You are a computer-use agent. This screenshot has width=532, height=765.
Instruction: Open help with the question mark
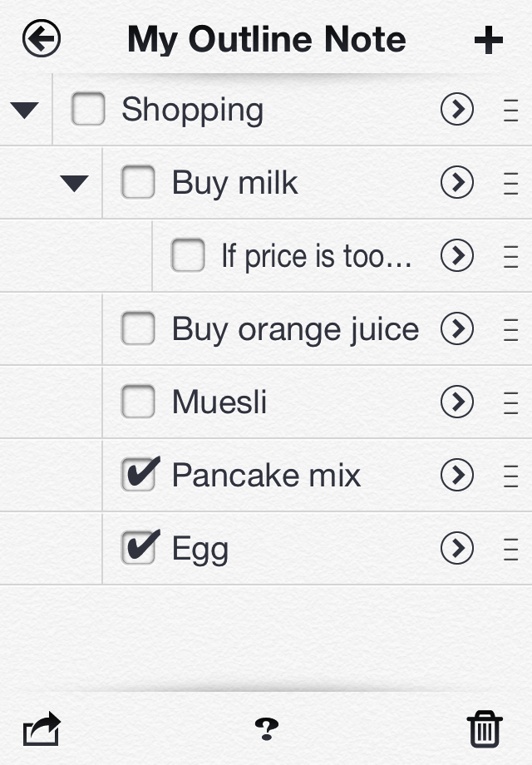point(266,729)
